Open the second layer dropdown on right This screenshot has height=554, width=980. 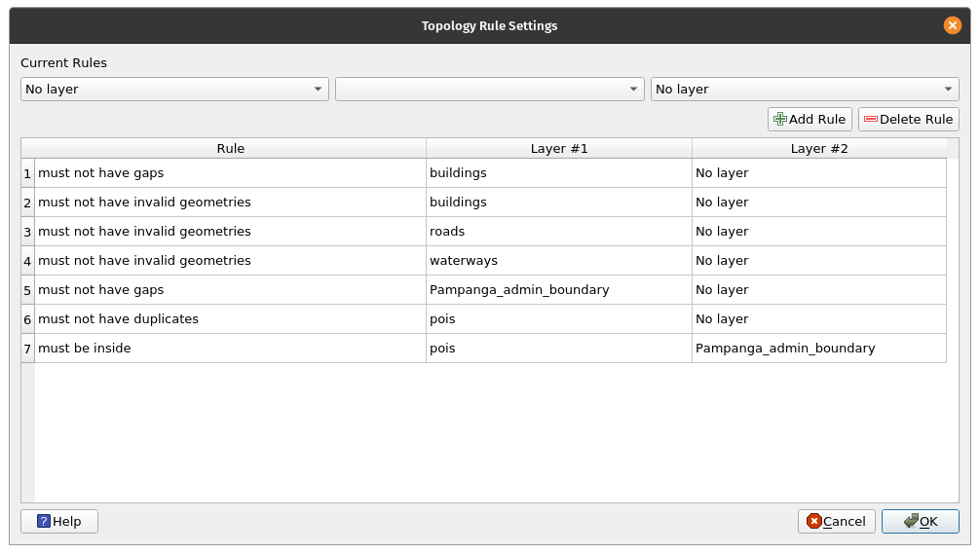click(805, 90)
